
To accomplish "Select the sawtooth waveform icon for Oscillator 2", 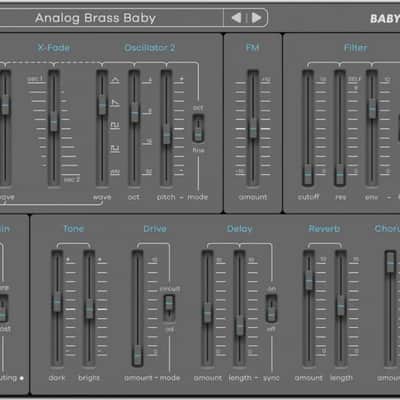I will (x=115, y=103).
